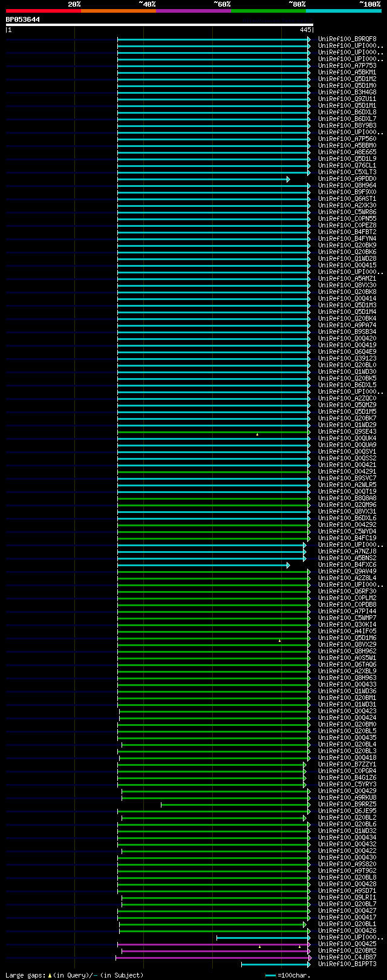Select UniRef100_C5WR86 label
Screen dimensions: 387x980
347,212
